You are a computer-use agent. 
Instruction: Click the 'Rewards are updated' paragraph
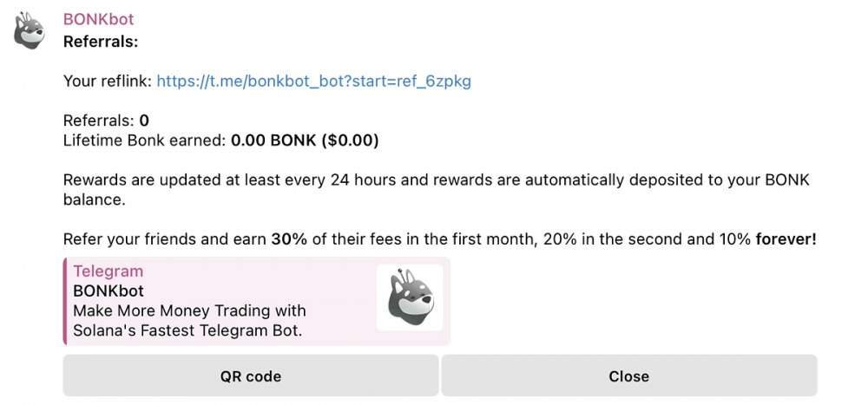coord(437,190)
